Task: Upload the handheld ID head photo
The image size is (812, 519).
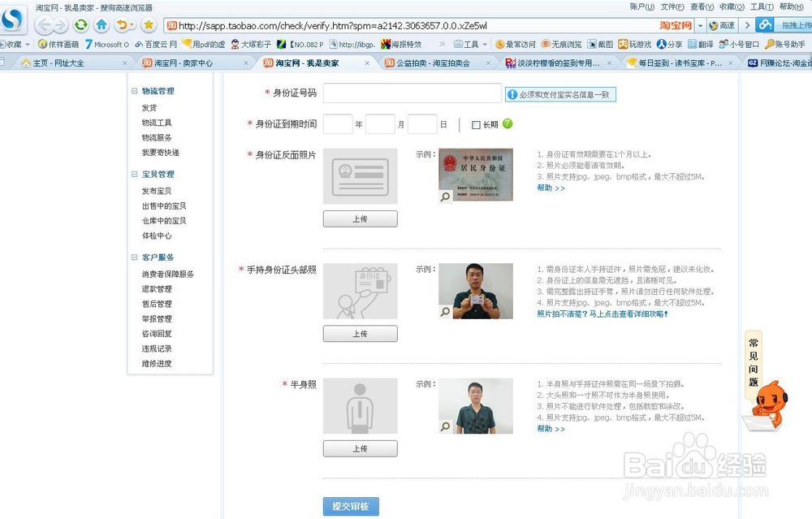Action: [x=361, y=334]
